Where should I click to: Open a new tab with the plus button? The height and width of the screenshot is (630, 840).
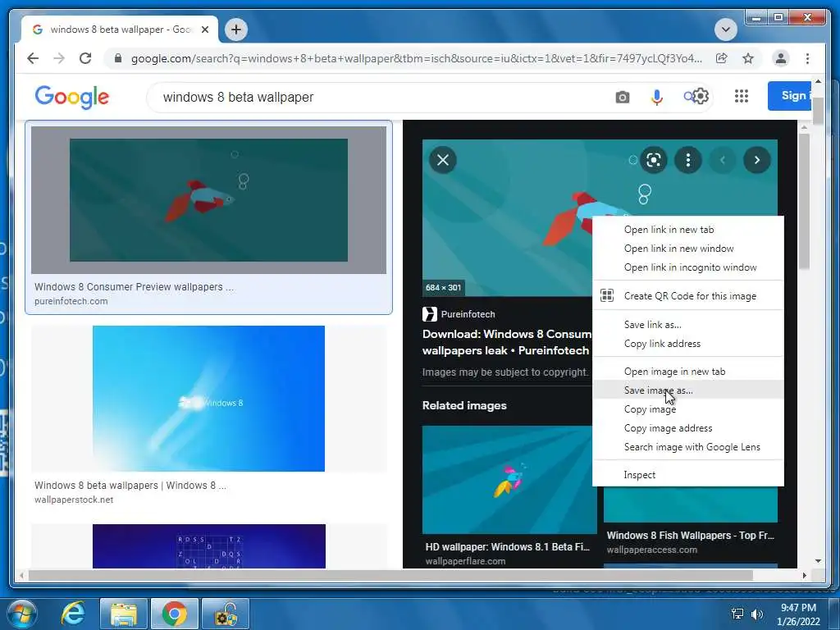pos(236,30)
